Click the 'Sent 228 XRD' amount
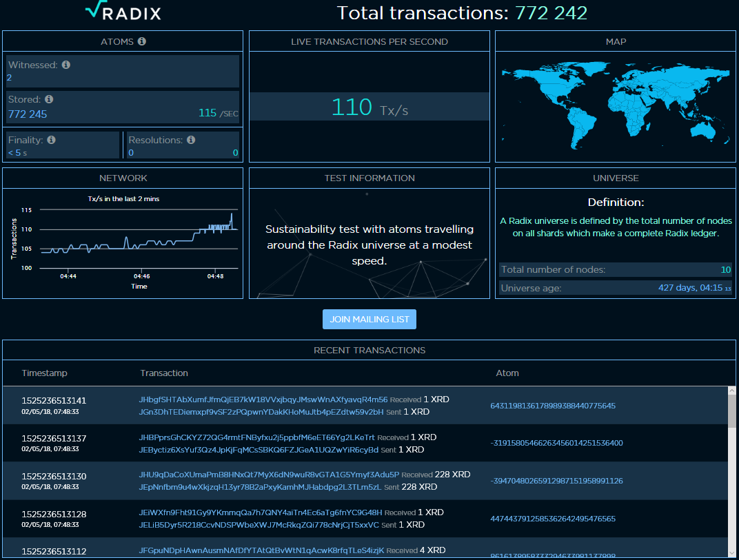The width and height of the screenshot is (739, 560). (410, 487)
